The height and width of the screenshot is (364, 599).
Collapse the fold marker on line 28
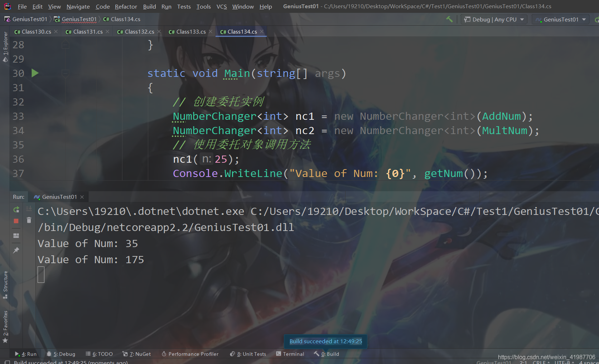coord(65,45)
